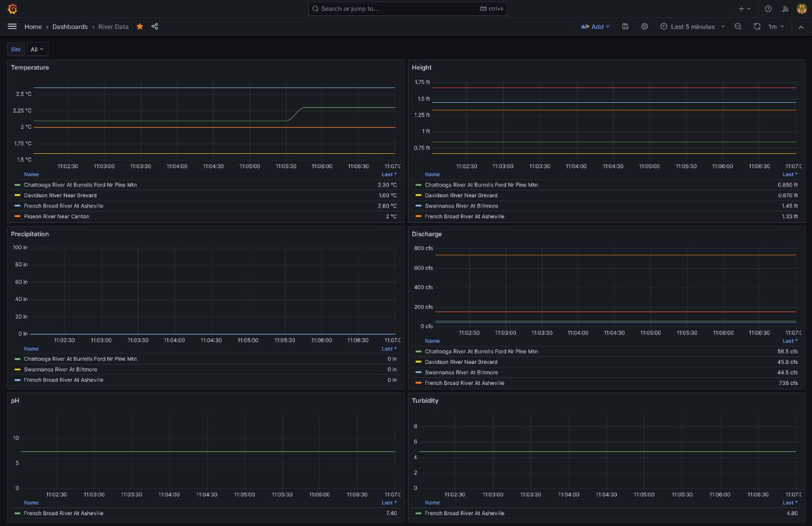Viewport: 812px width, 526px height.
Task: Toggle French Broad River series in Discharge legend
Action: tap(464, 383)
